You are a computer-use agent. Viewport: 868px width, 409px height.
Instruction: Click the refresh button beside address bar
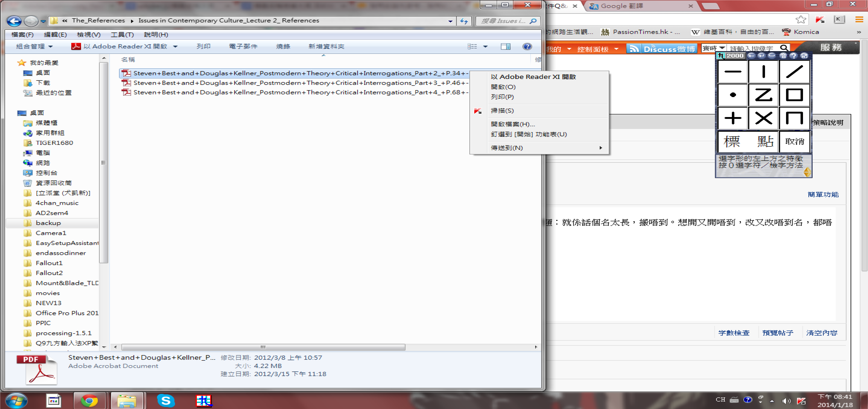464,21
